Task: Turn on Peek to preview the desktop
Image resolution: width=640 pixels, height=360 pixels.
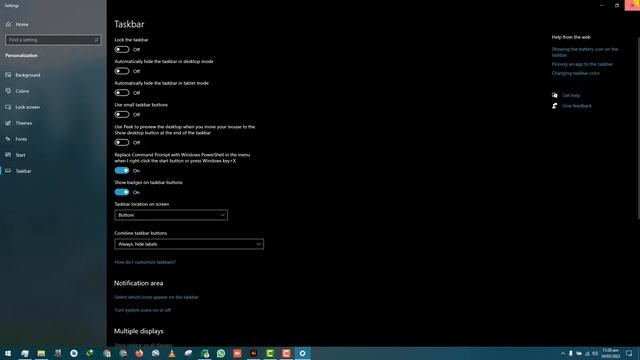Action: (x=122, y=142)
